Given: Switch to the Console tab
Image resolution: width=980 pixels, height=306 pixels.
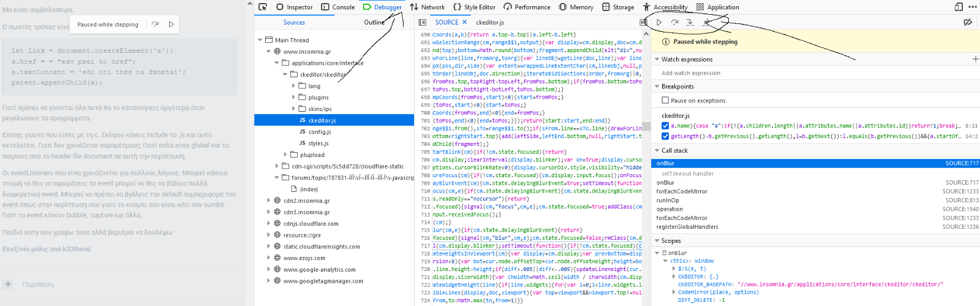Looking at the screenshot, I should click(x=338, y=7).
